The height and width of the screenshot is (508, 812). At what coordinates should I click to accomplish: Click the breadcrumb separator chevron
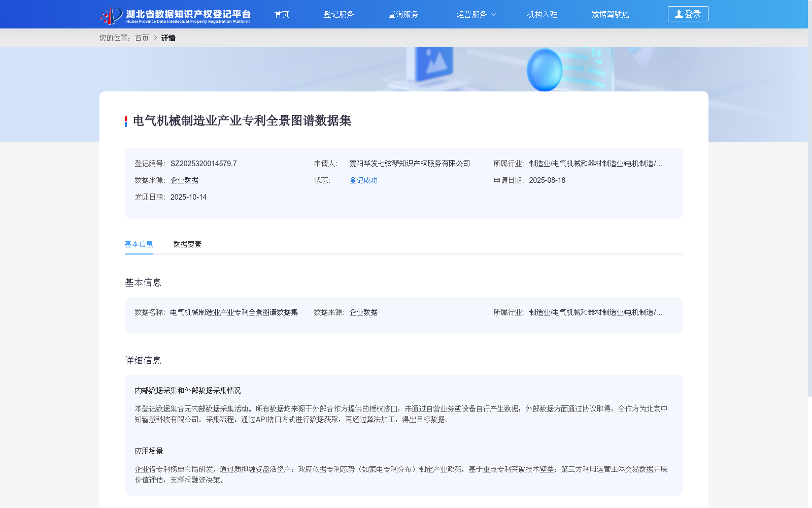(155, 38)
